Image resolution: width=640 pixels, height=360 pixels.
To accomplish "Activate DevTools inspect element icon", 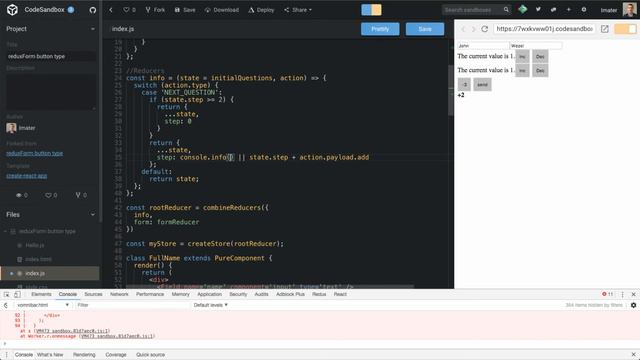I will click(x=7, y=294).
